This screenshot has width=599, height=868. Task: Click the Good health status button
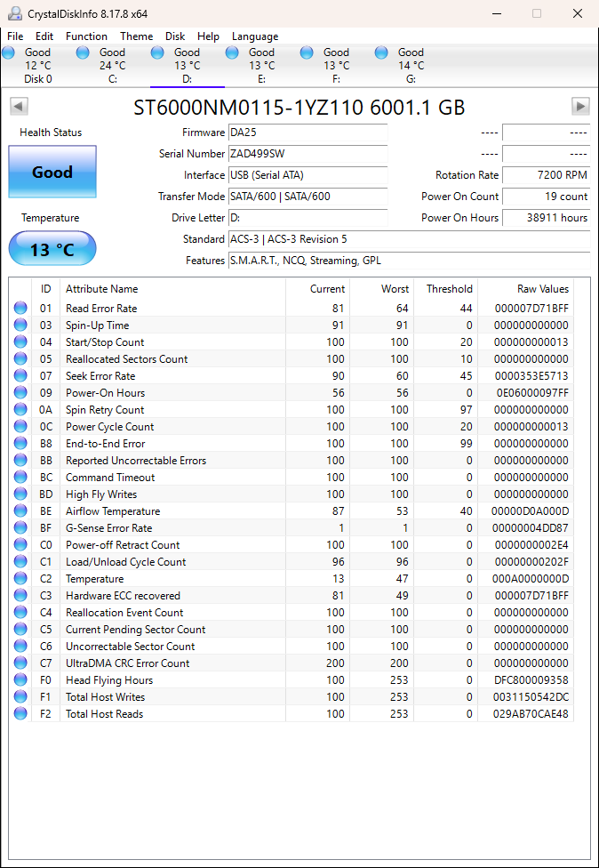coord(52,172)
